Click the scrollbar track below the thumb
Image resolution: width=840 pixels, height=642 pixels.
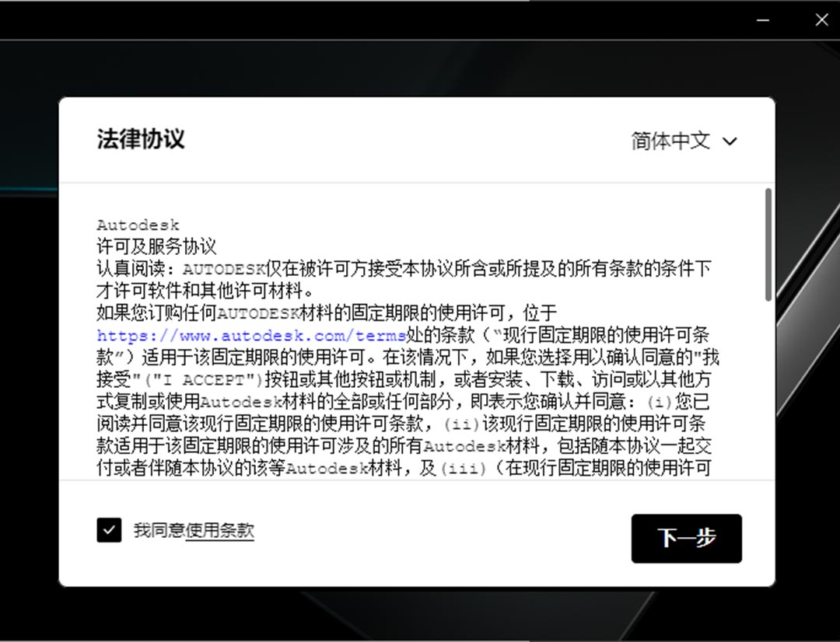click(x=768, y=389)
